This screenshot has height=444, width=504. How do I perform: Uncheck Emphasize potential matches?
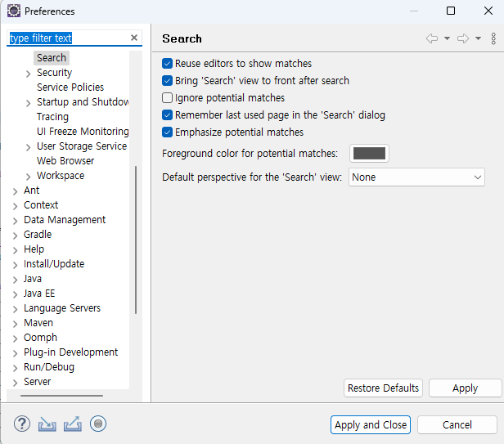(x=167, y=132)
